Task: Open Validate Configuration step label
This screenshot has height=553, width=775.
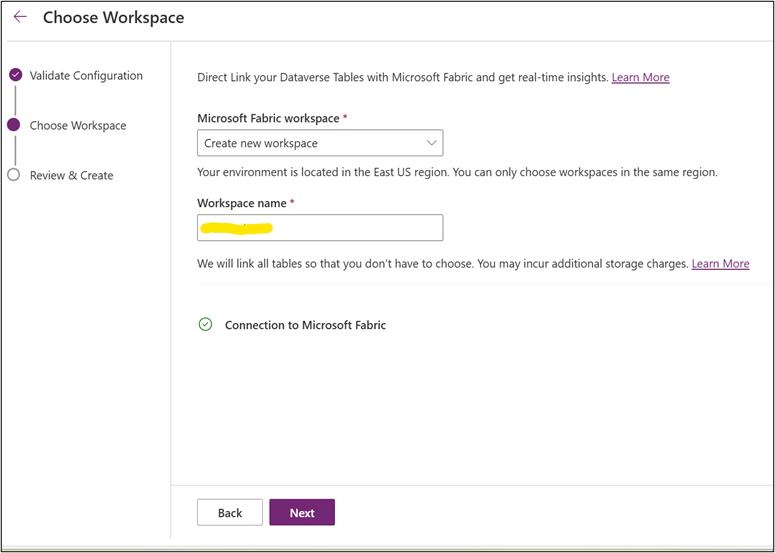Action: 86,76
